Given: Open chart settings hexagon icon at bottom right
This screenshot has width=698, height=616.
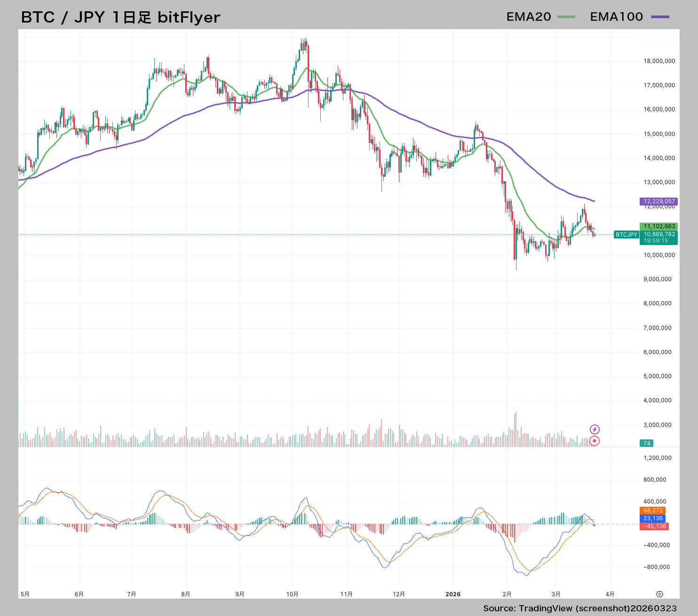Looking at the screenshot, I should coord(659,594).
